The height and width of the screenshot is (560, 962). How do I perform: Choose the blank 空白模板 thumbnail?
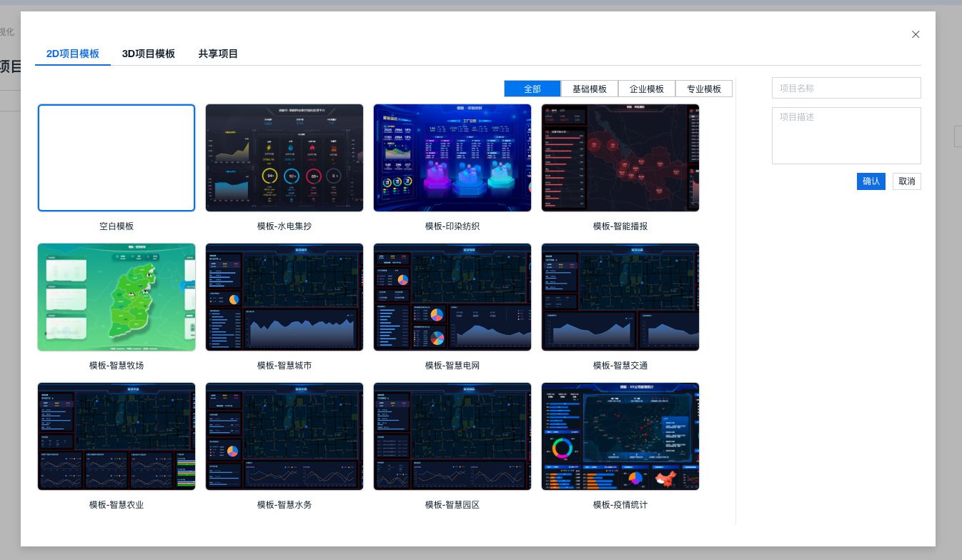[116, 158]
